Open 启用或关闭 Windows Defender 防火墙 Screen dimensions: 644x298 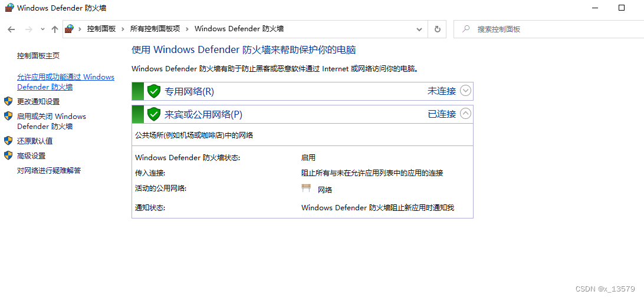tap(51, 121)
